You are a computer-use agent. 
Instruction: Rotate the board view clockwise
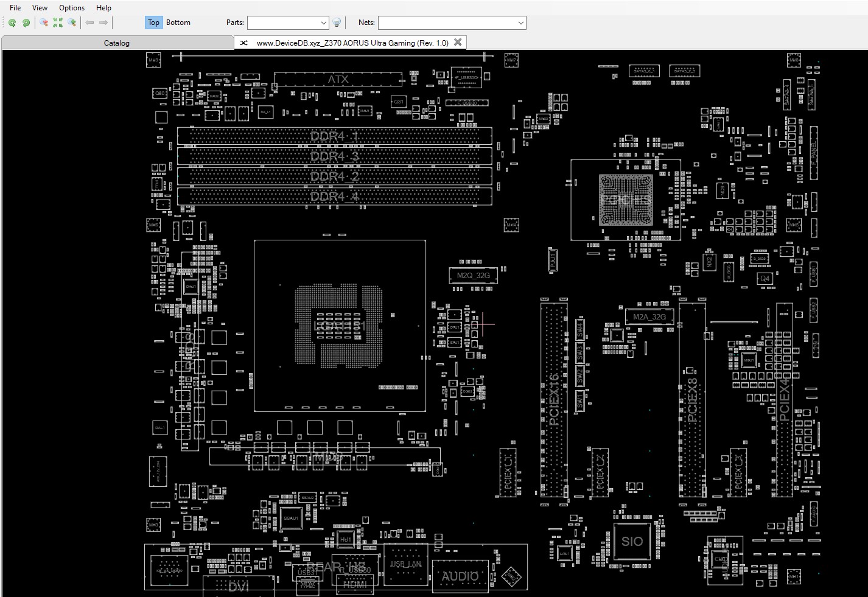point(26,23)
